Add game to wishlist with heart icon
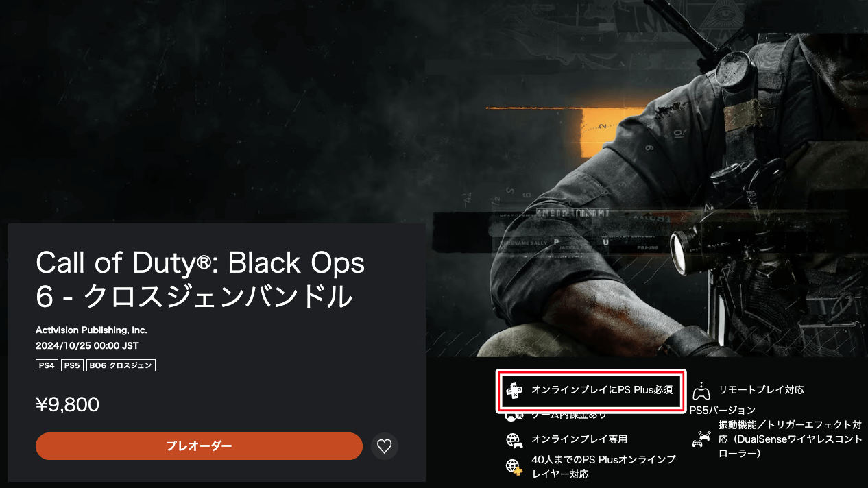This screenshot has height=488, width=868. 385,446
